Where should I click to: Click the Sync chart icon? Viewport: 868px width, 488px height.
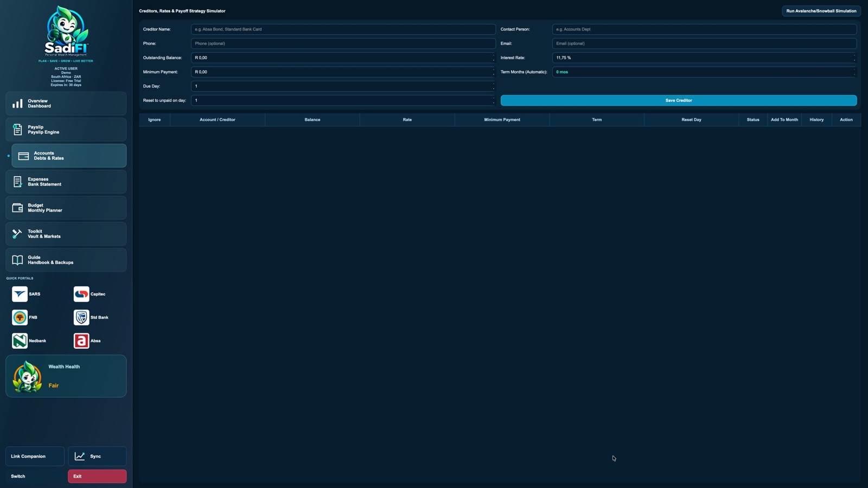80,457
